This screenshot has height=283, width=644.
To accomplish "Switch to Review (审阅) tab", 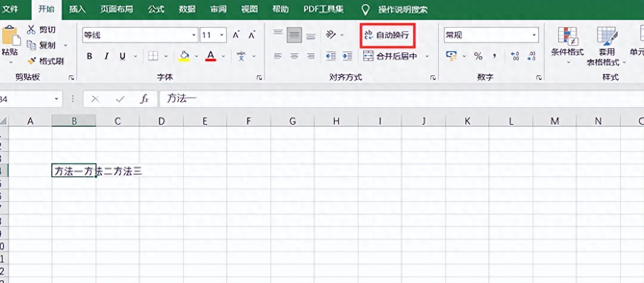I will pyautogui.click(x=218, y=9).
